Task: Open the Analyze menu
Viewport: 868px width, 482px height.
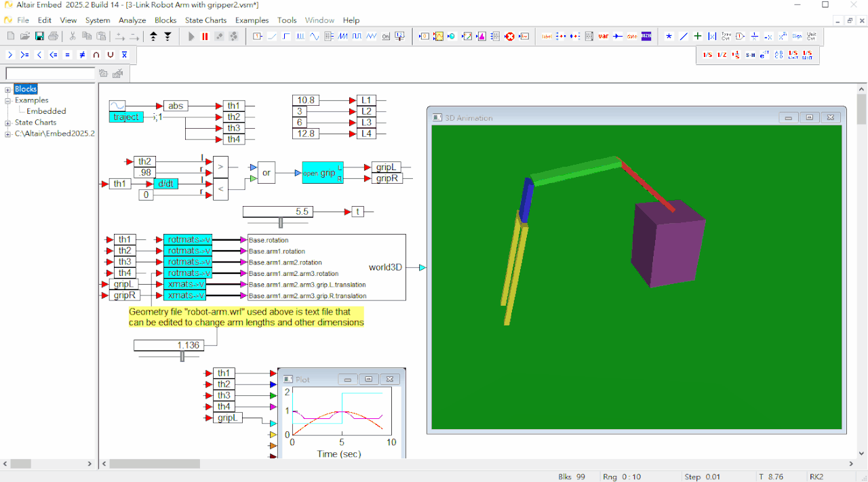Action: coord(132,20)
